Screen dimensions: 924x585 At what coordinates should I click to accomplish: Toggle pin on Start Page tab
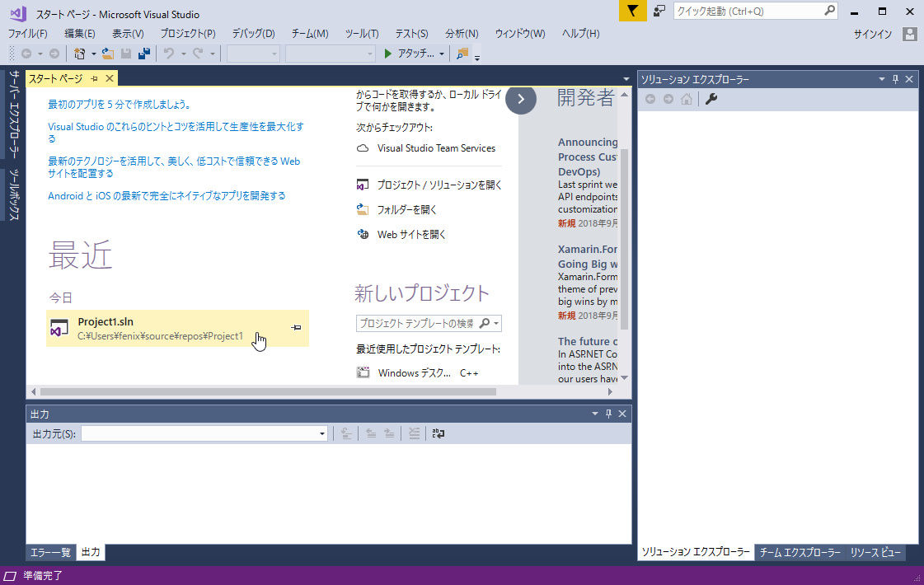94,78
